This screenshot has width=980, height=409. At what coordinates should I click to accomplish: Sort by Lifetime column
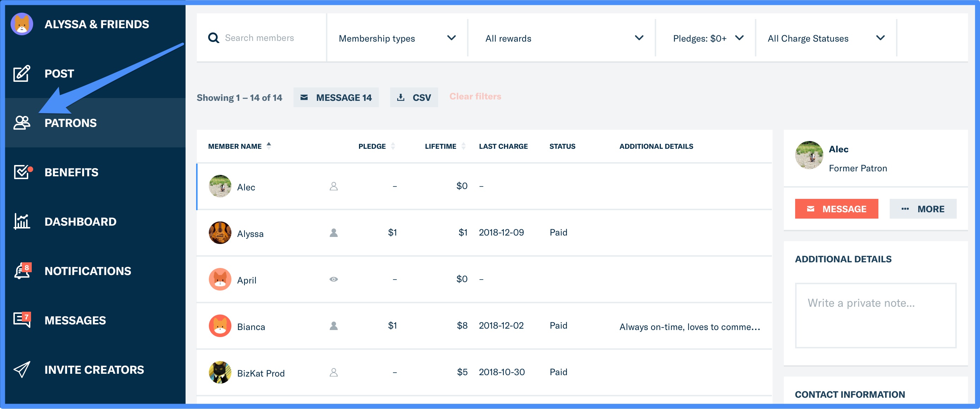click(x=445, y=146)
